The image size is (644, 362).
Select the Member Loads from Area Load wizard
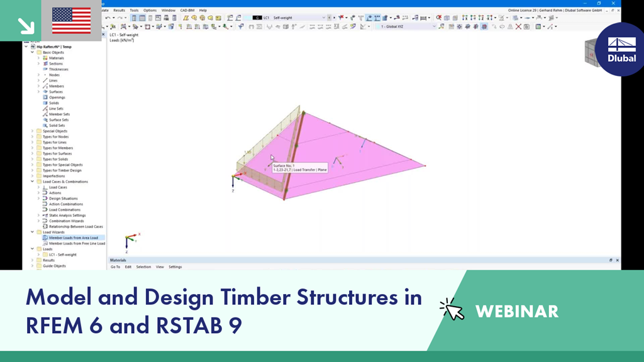[72, 238]
